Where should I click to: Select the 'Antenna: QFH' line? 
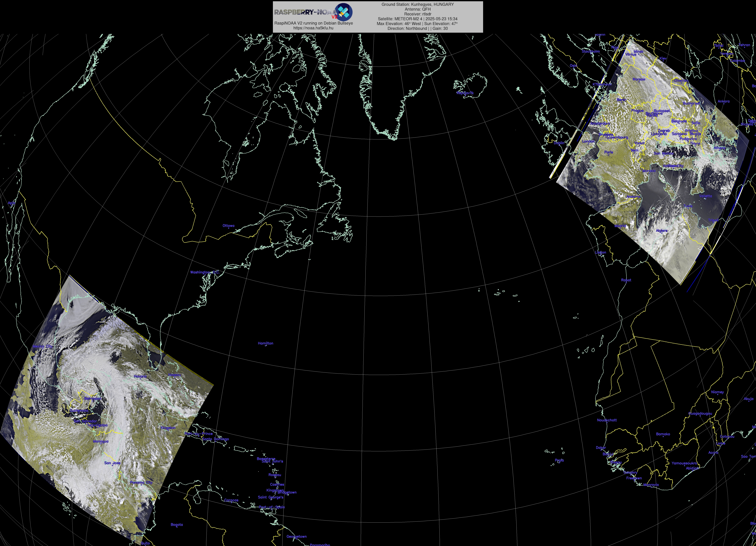[417, 9]
